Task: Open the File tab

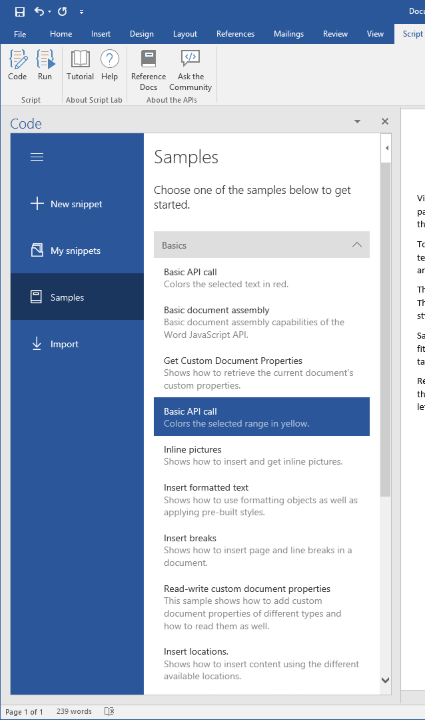Action: coord(20,34)
